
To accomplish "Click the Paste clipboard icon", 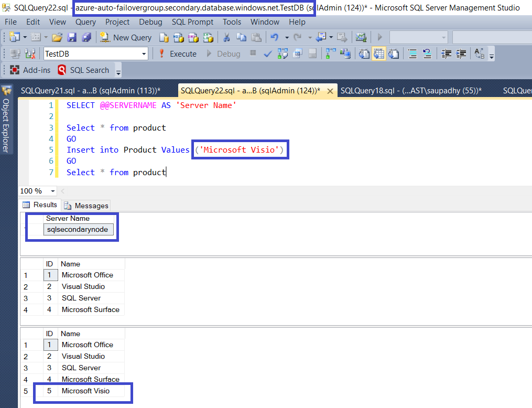I will point(256,37).
